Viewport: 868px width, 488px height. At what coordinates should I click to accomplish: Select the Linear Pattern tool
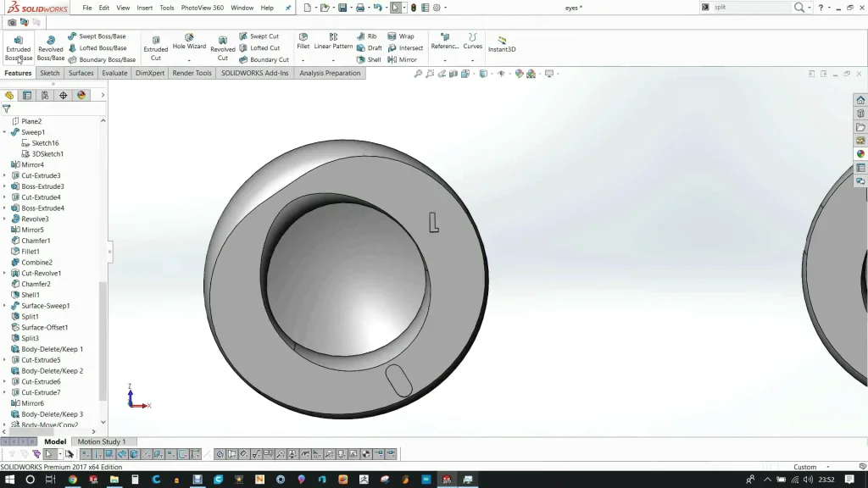click(x=333, y=41)
